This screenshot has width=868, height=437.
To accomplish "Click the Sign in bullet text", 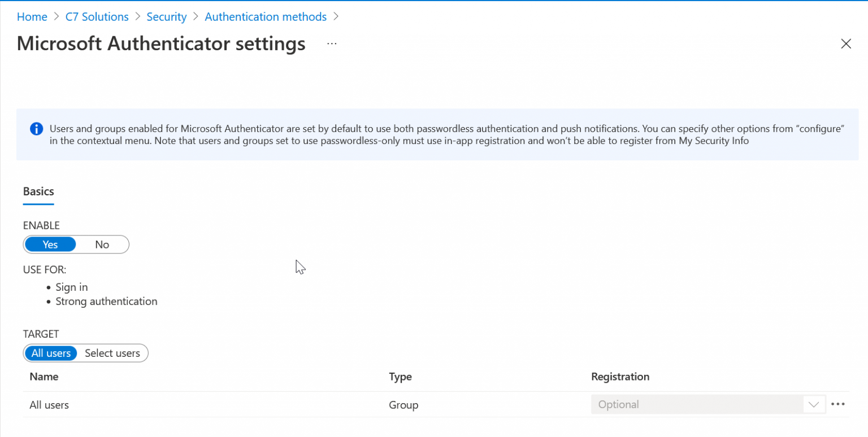I will point(72,287).
